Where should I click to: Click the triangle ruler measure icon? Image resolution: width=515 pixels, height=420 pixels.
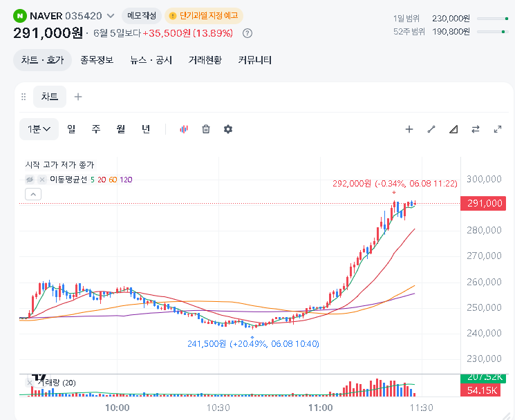[x=453, y=129]
